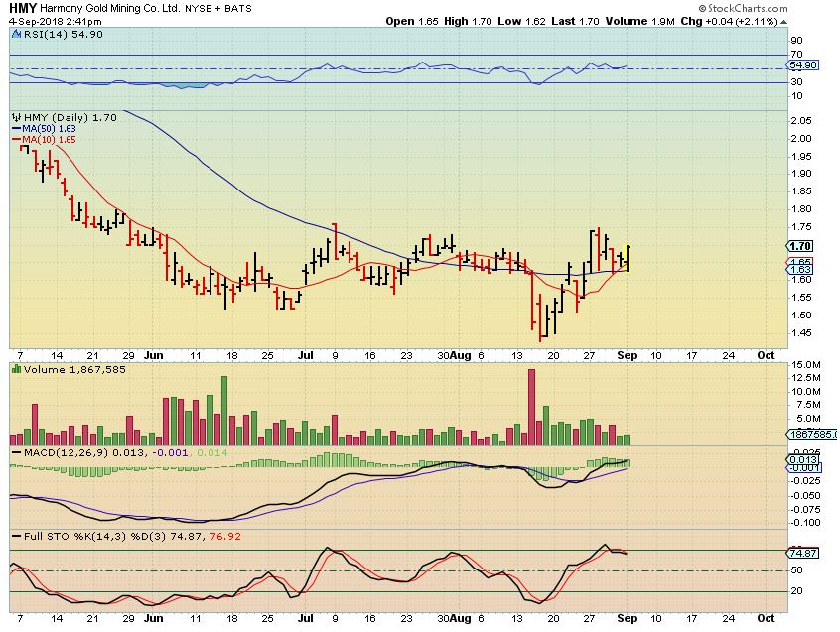
Task: Click the RSI indicator icon beside RSI(14)
Action: (17, 35)
